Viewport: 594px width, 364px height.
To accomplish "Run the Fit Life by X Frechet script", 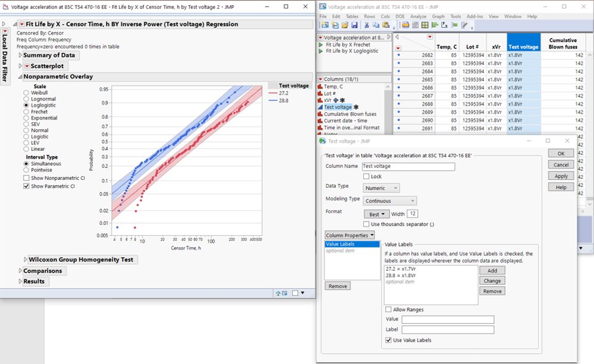I will point(321,45).
